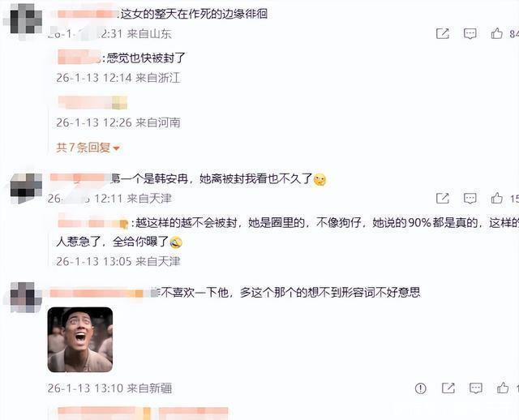Like the 韩安冉 comment from 天津
519x420 pixels.
pos(497,199)
